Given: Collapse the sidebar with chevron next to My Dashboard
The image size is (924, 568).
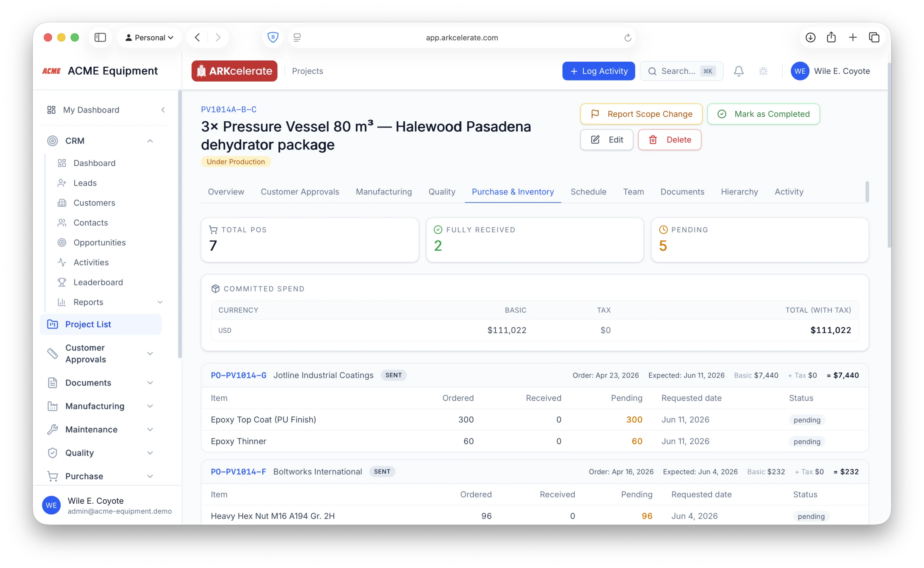Looking at the screenshot, I should tap(163, 110).
